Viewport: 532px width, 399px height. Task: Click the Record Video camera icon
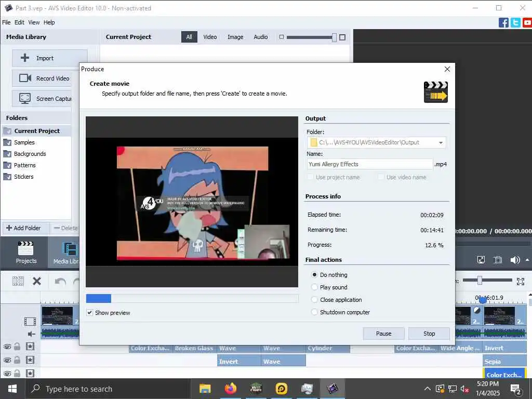(25, 78)
